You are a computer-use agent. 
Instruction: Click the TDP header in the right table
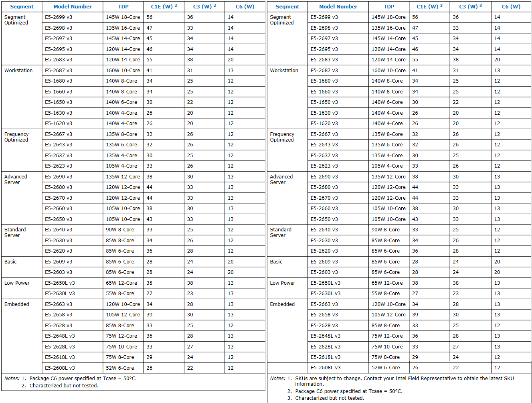coord(389,7)
